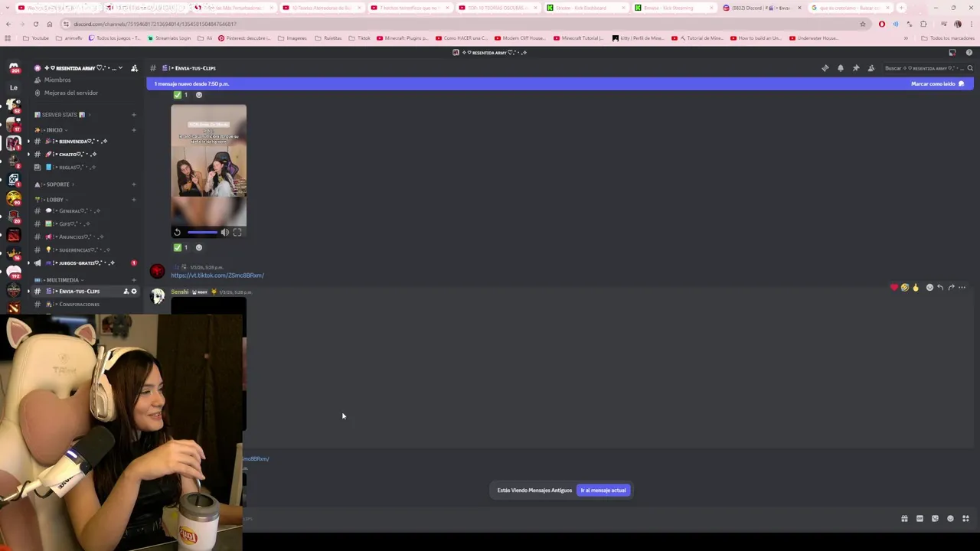Screen dimensions: 980x551
Task: Toggle checkmark reaction above the video clip
Action: point(181,95)
